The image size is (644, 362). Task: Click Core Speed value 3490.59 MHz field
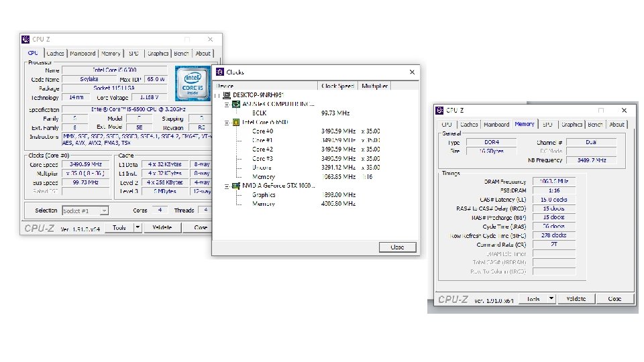click(86, 164)
